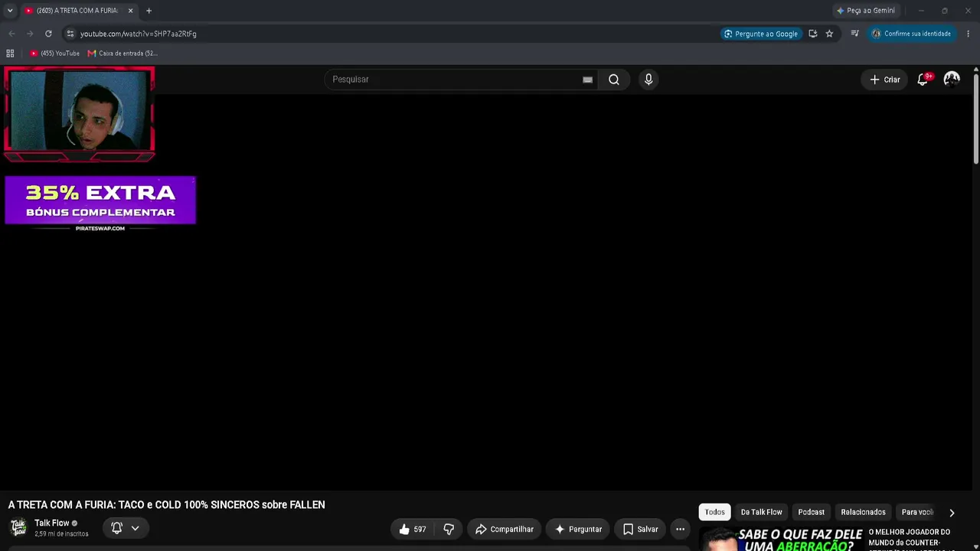
Task: Click the scrollbar up arrow
Action: (976, 70)
